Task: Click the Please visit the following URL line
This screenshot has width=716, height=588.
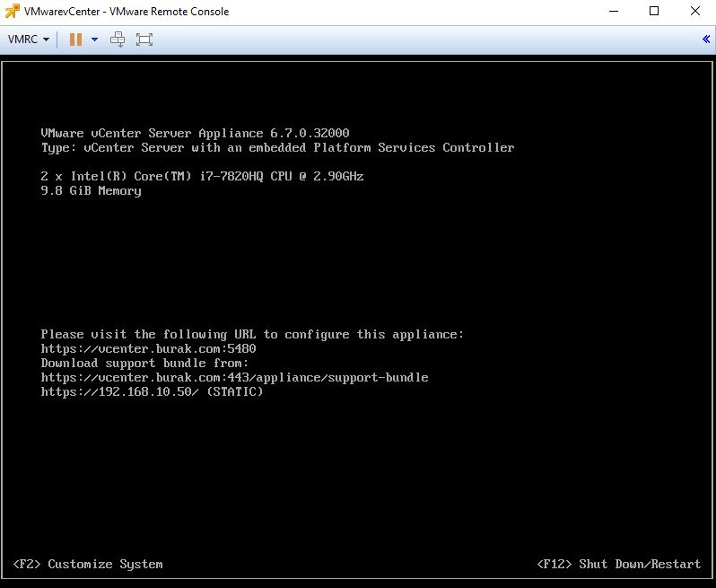Action: [252, 335]
